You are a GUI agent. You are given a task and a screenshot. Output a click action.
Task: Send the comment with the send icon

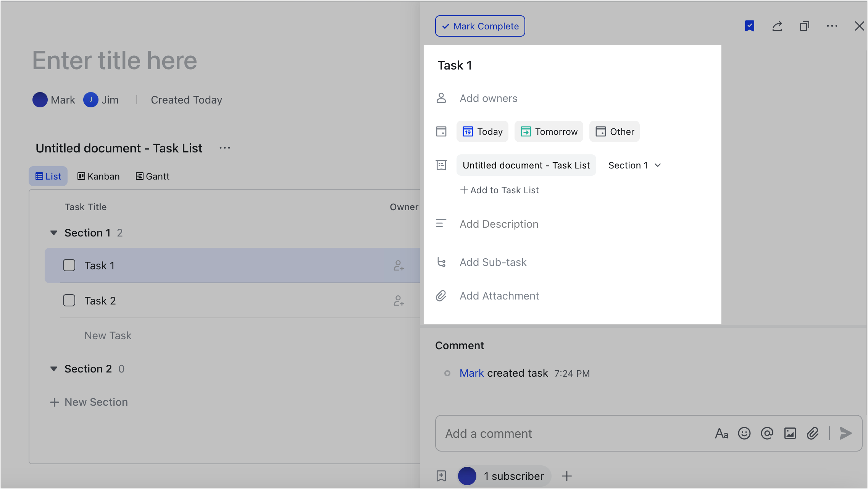(846, 433)
